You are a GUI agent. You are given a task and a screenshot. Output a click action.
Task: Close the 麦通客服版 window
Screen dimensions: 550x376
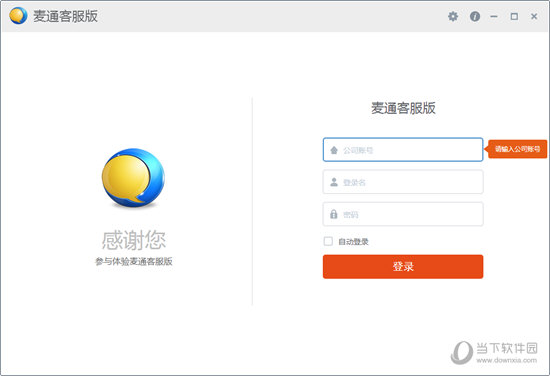click(x=534, y=16)
